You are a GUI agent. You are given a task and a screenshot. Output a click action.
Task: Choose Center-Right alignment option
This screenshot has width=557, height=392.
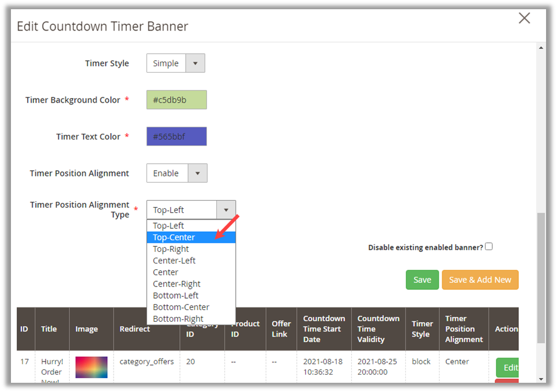(176, 284)
